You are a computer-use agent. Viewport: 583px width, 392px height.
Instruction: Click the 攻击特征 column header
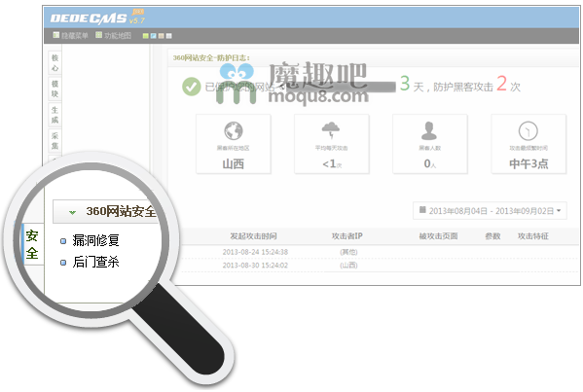coord(533,236)
